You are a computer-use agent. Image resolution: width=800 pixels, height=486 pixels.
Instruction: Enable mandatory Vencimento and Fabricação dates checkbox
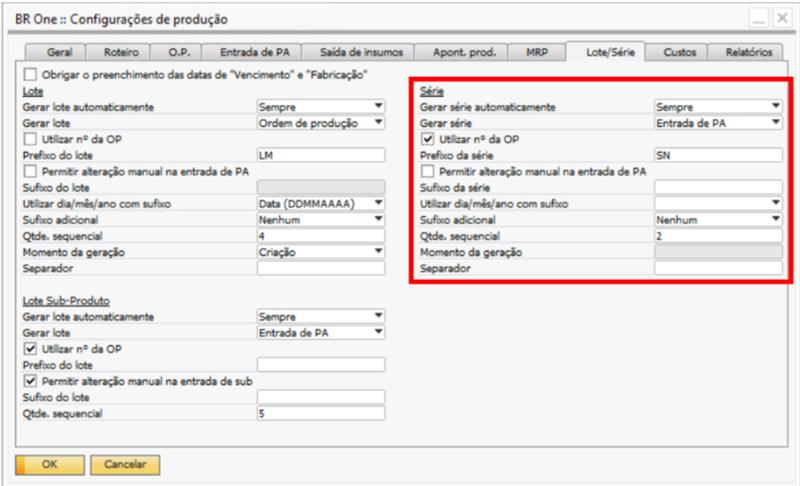pyautogui.click(x=30, y=75)
